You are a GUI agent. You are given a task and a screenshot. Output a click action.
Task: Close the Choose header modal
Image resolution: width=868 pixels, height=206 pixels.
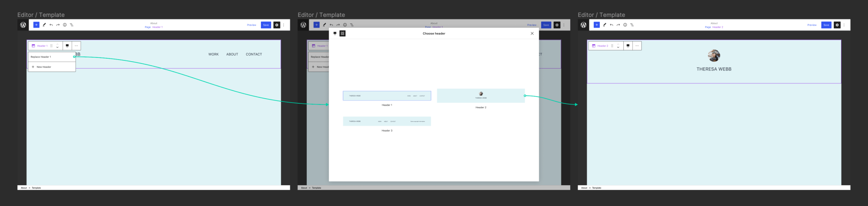[x=532, y=33]
